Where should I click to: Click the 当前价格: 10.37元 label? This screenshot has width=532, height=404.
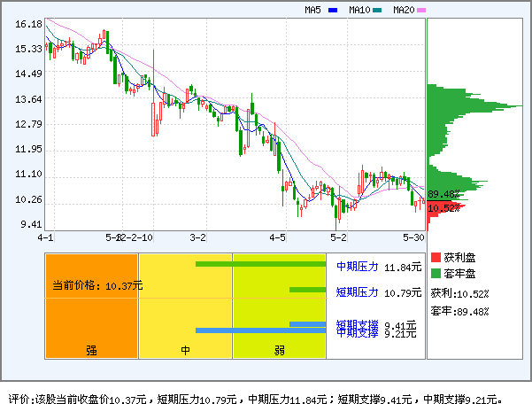coord(97,286)
